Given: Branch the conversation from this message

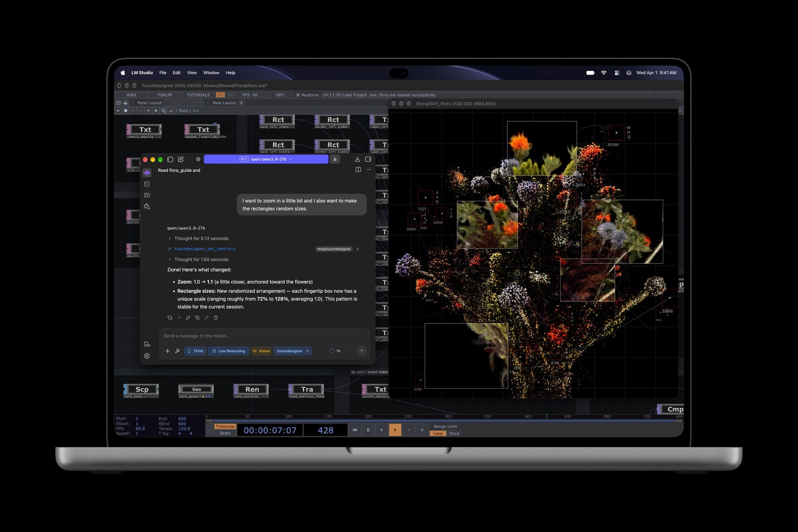Looking at the screenshot, I should click(x=188, y=317).
